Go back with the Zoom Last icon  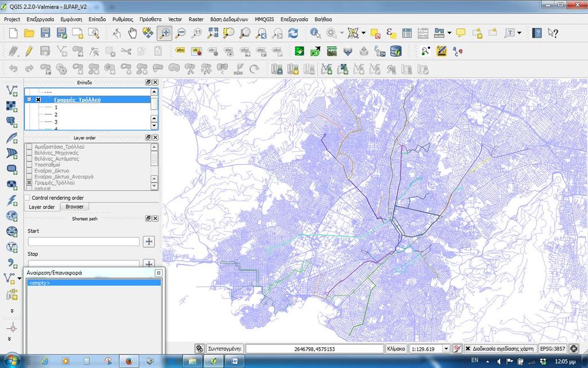click(261, 33)
